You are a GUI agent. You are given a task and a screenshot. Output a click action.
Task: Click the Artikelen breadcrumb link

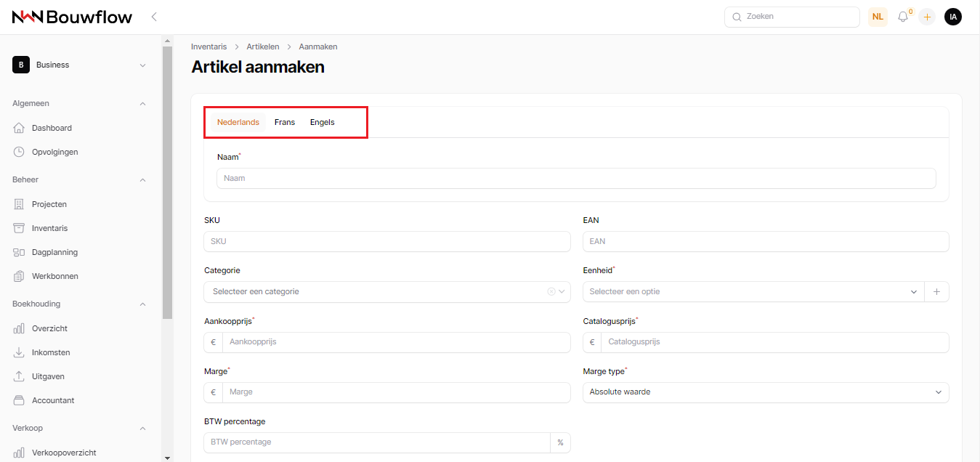(262, 46)
